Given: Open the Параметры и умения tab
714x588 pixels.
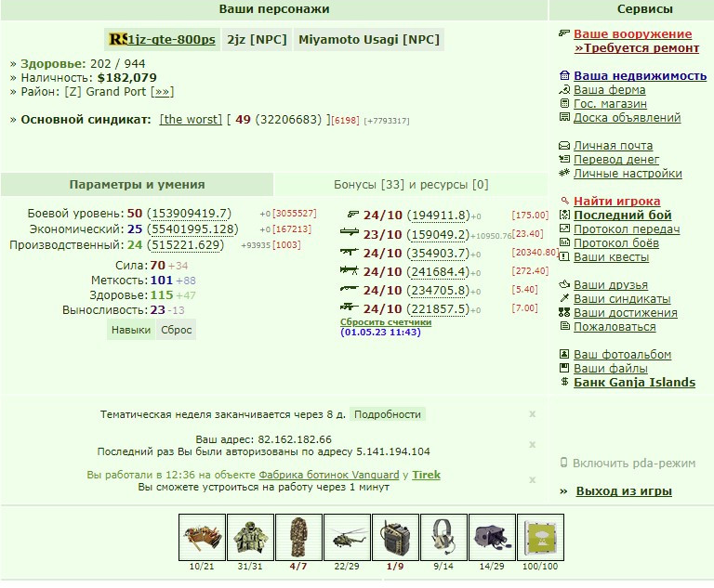Looking at the screenshot, I should click(x=137, y=184).
